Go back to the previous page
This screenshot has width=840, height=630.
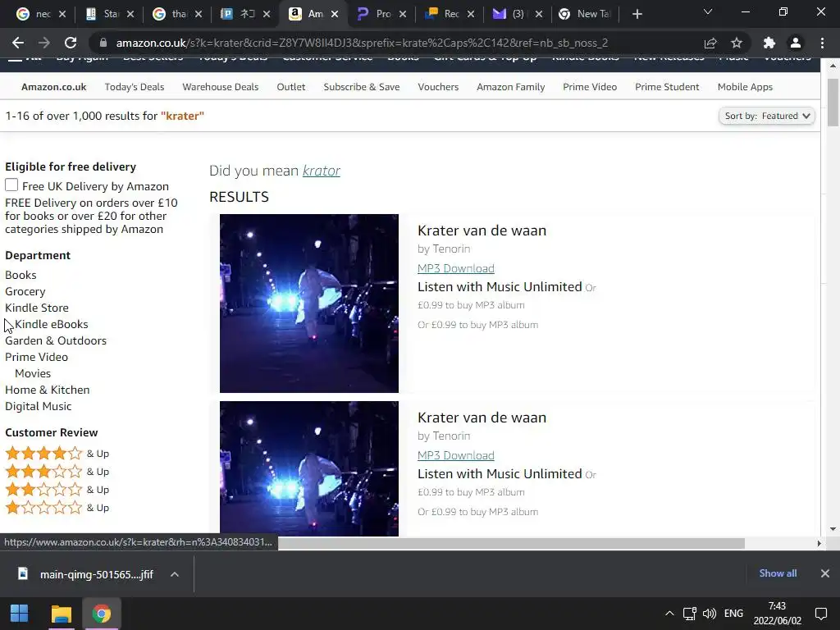18,43
